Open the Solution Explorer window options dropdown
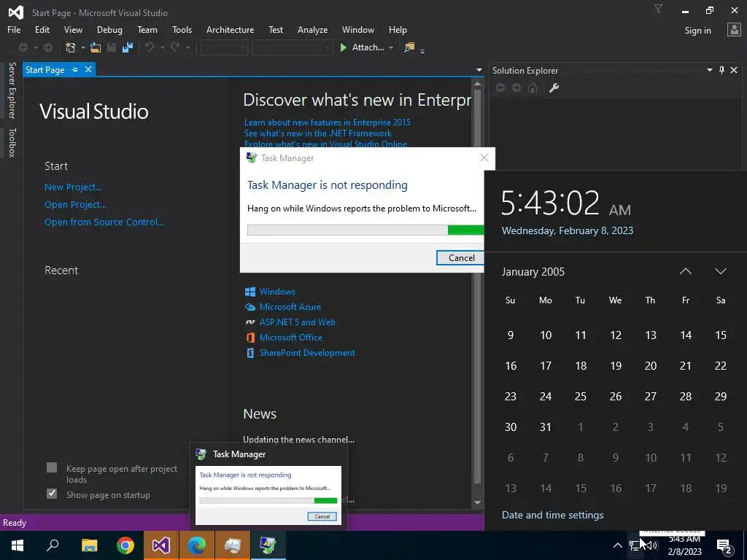The image size is (747, 560). [x=709, y=70]
